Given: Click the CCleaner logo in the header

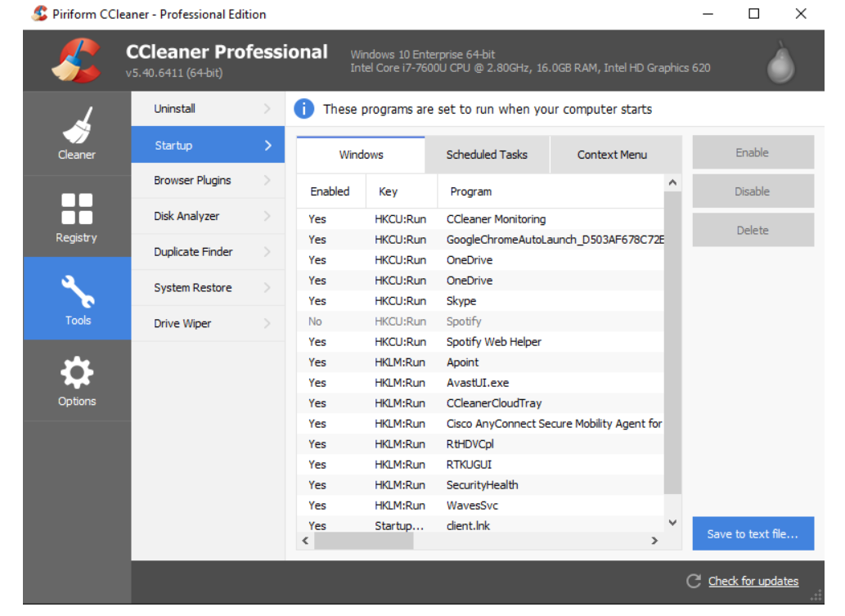Looking at the screenshot, I should click(x=76, y=61).
